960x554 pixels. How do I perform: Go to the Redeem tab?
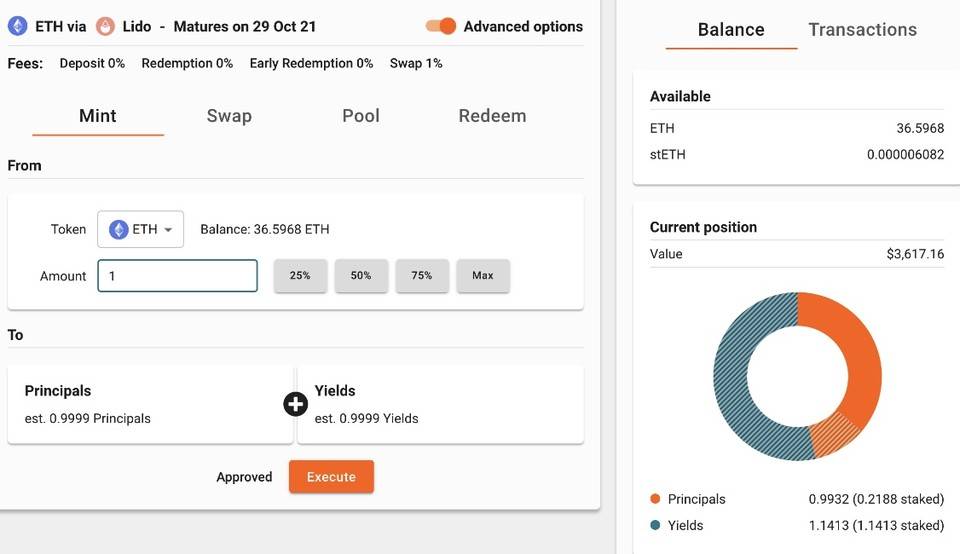pos(492,116)
